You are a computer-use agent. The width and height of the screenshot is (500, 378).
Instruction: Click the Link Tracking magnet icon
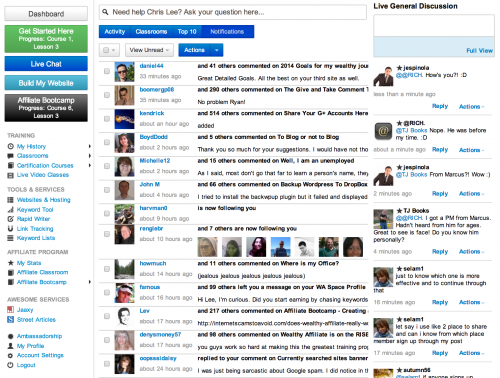coord(11,229)
